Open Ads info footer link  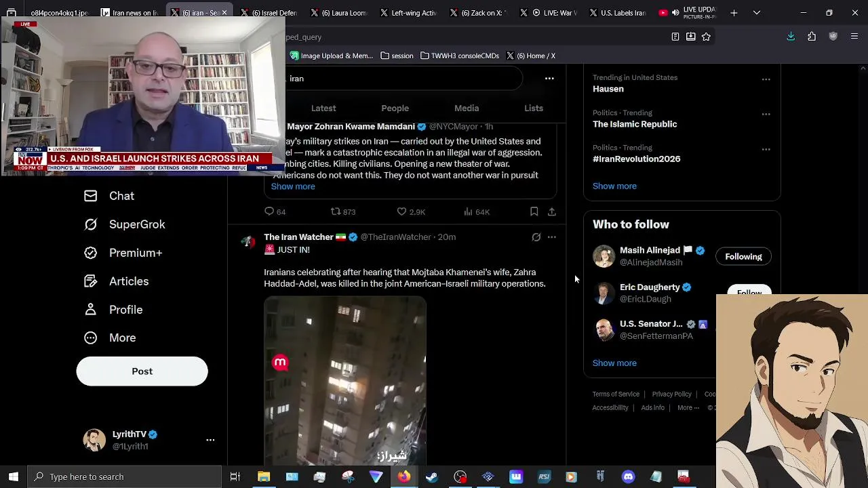point(652,407)
